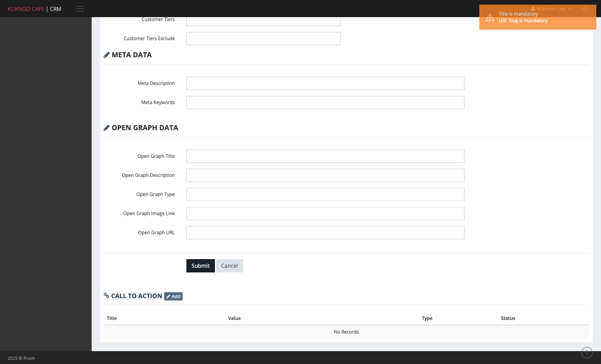601x364 pixels.
Task: Select the Open Graph URL input
Action: point(325,233)
